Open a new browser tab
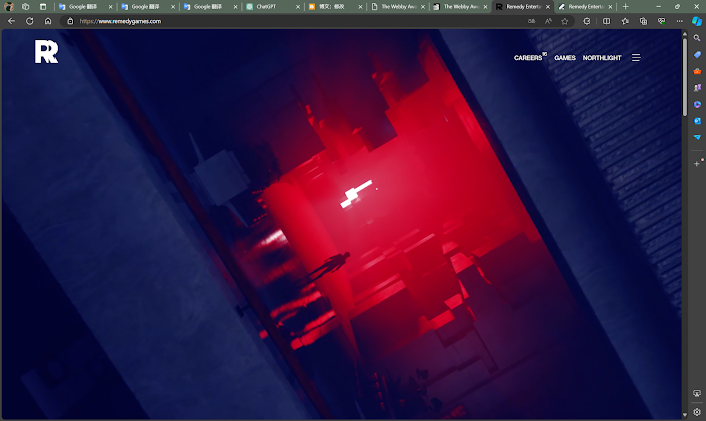 point(625,7)
